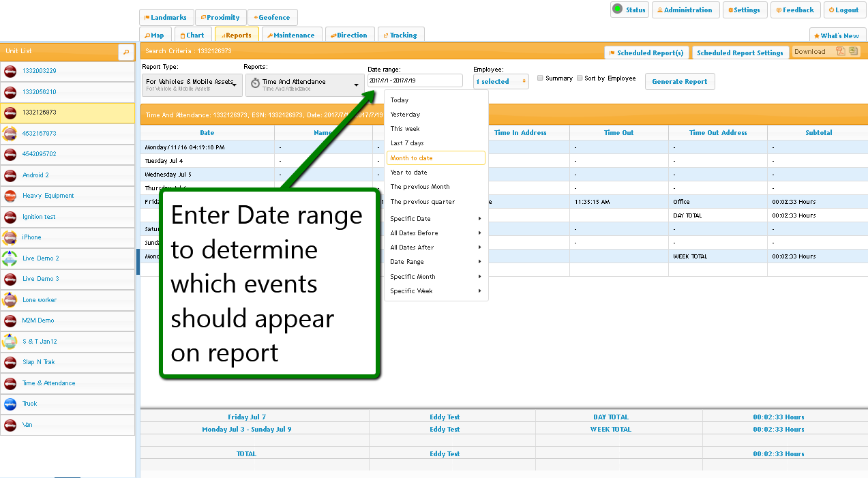The width and height of the screenshot is (868, 478).
Task: Open the Report Type dropdown
Action: pyautogui.click(x=192, y=85)
